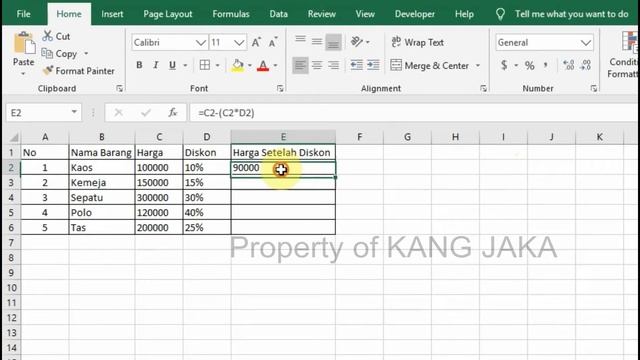The height and width of the screenshot is (360, 640).
Task: Open borders dropdown arrow
Action: (217, 65)
